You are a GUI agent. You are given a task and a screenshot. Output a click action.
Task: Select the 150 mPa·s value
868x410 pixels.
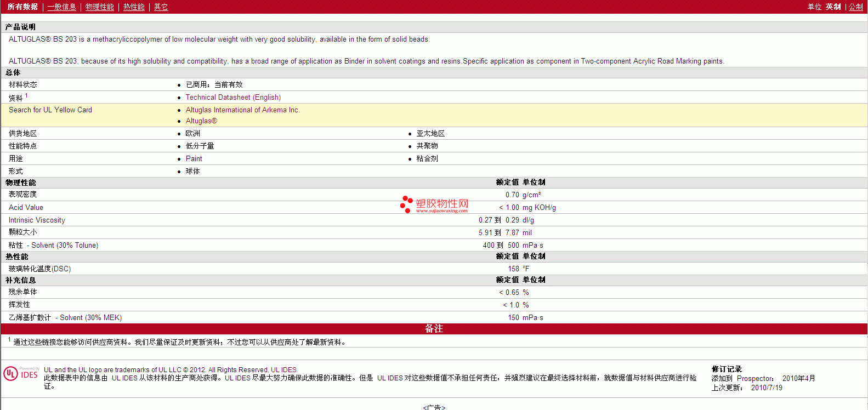click(x=526, y=317)
